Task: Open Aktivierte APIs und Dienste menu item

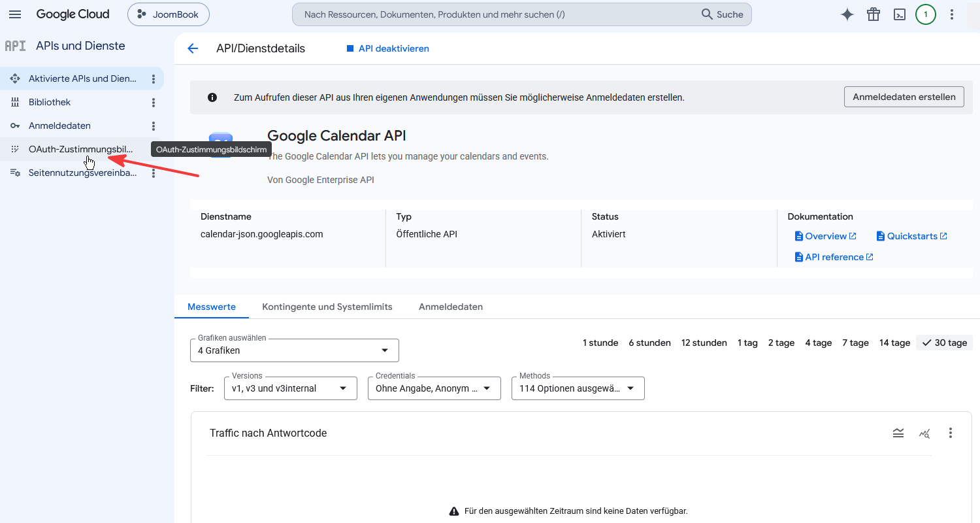Action: click(82, 78)
